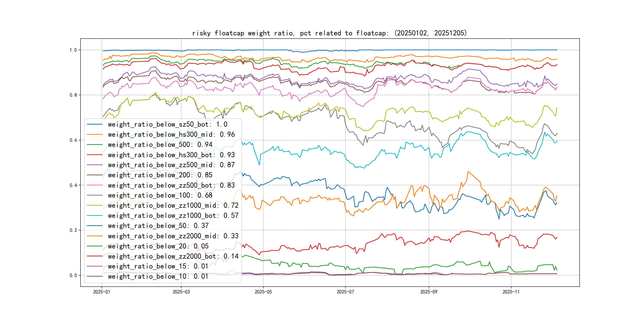Click legend entry weight_ratio_below_sz50_bot

pos(167,124)
